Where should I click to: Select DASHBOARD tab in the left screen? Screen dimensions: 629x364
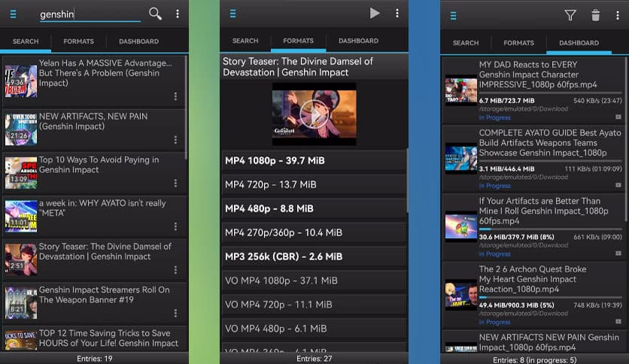[x=138, y=41]
